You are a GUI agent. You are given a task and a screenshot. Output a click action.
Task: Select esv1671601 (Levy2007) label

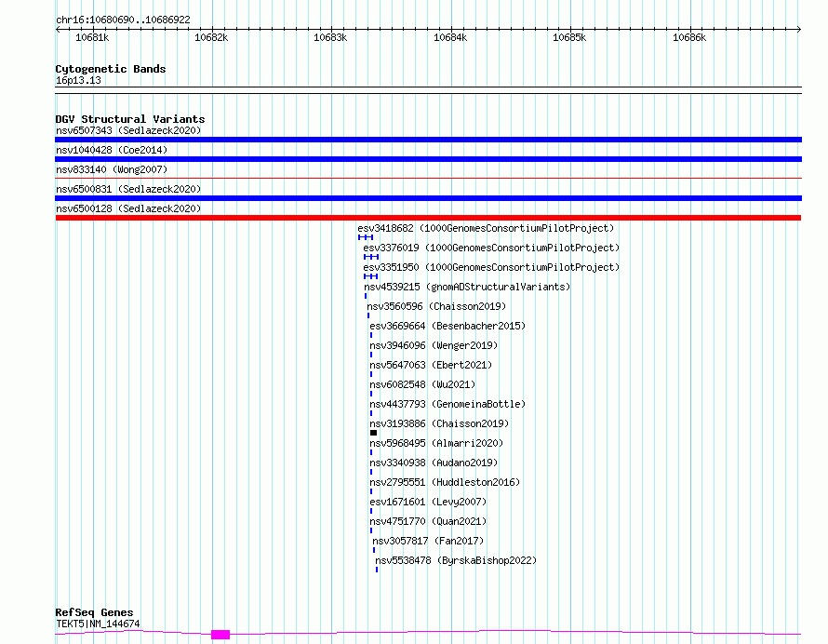[428, 502]
